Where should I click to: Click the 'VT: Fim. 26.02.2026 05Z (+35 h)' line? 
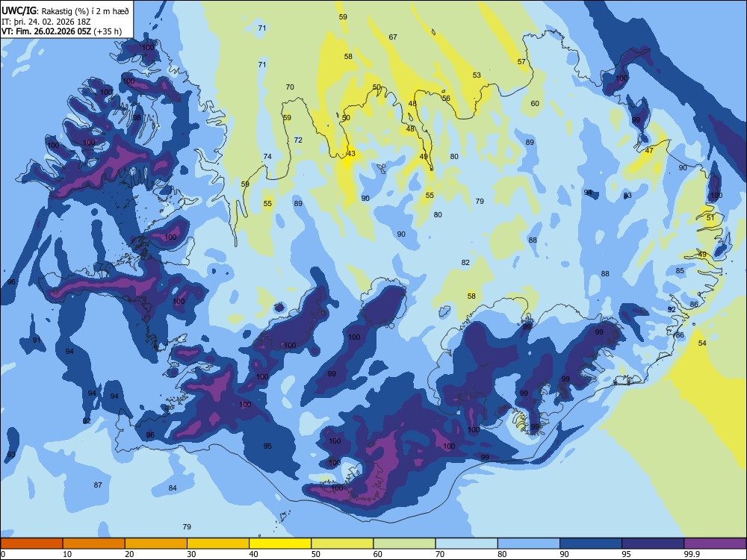[x=61, y=31]
